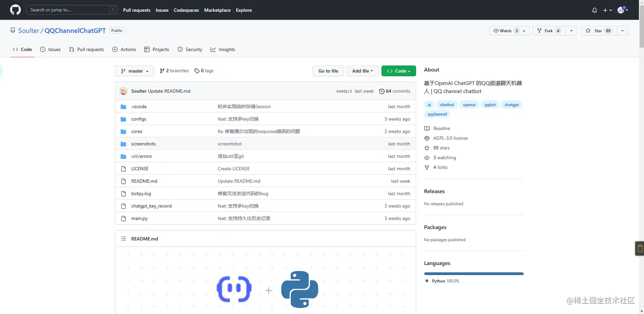Screen dimensions: 644x314
Task: Open the LICENSE file
Action: click(x=140, y=168)
